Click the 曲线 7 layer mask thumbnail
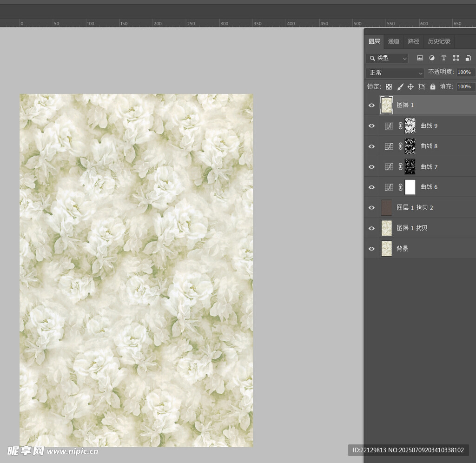Image resolution: width=476 pixels, height=463 pixels. click(x=410, y=166)
